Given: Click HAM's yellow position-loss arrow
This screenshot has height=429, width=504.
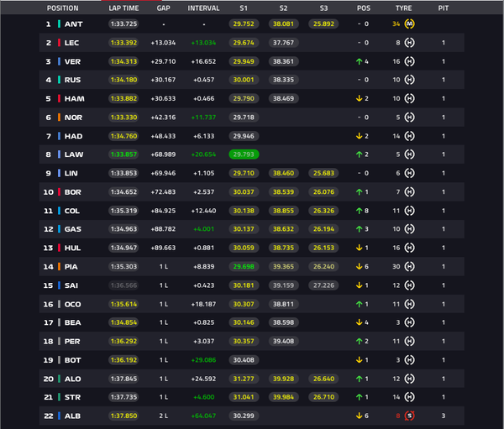Looking at the screenshot, I should (x=359, y=98).
